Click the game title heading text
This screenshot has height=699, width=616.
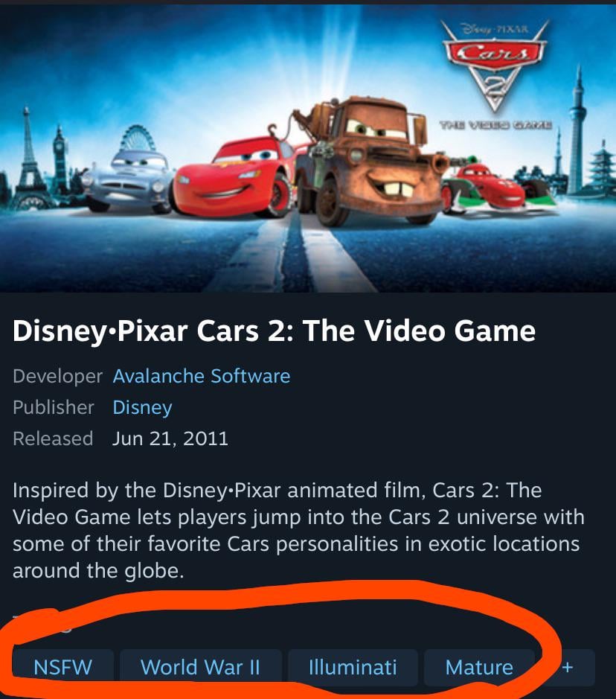point(274,331)
